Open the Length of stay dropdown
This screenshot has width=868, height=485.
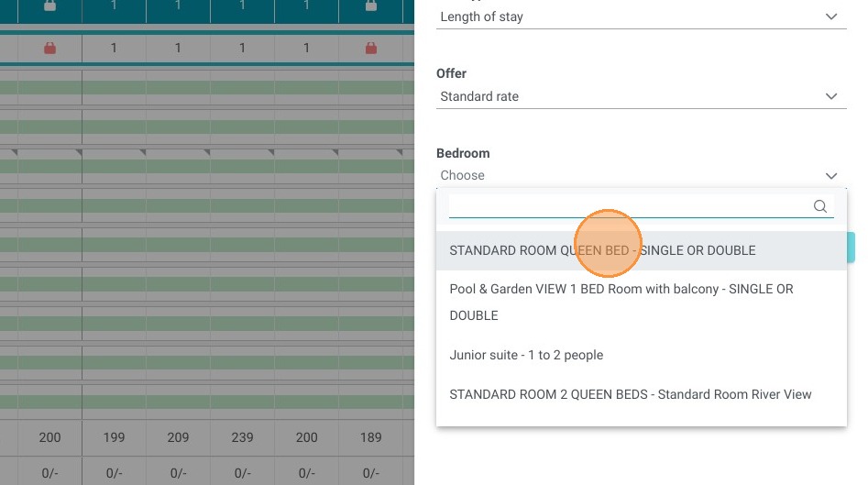[x=641, y=17]
